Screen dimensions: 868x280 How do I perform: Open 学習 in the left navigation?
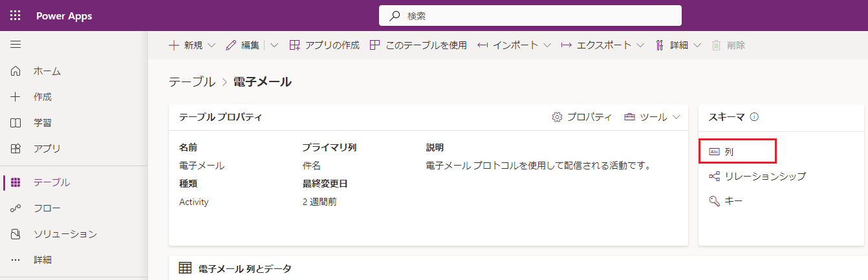pos(43,123)
